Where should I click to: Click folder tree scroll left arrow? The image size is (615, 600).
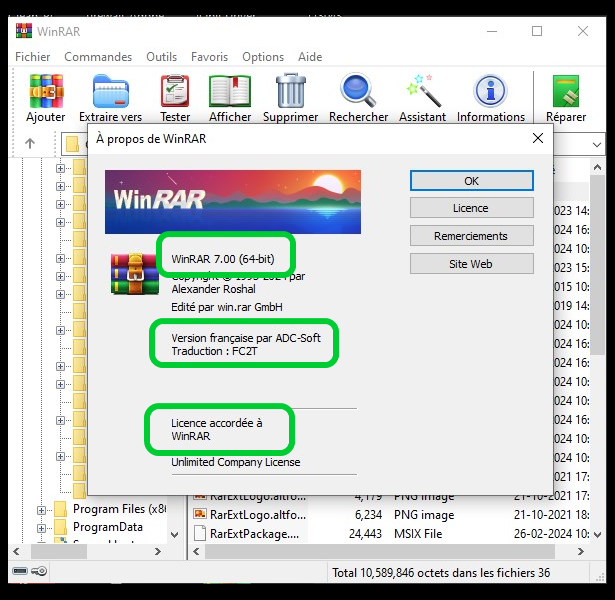[x=16, y=551]
